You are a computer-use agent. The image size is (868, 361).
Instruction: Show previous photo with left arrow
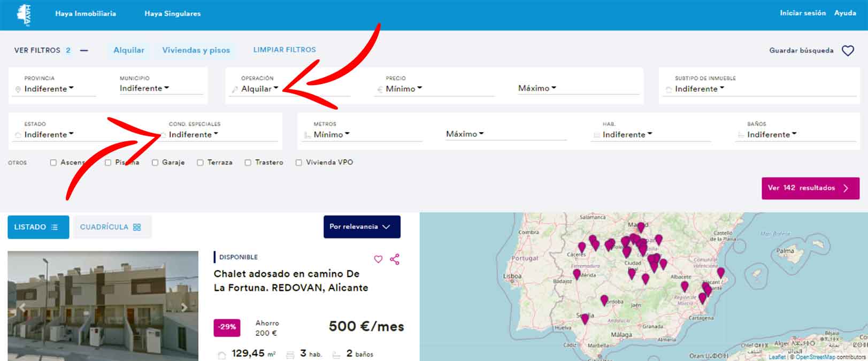coord(22,308)
